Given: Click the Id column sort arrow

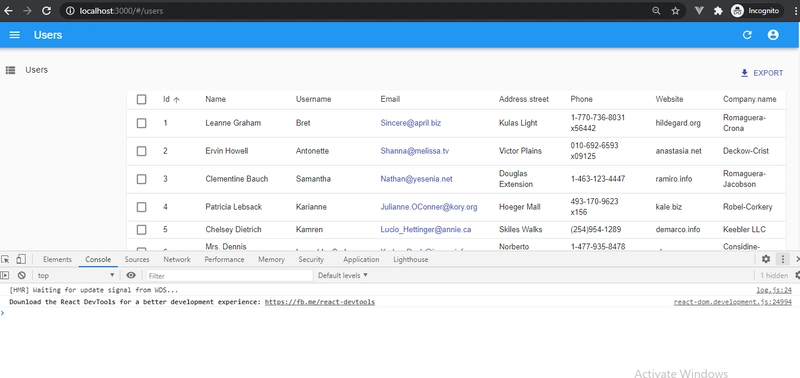Looking at the screenshot, I should [x=177, y=100].
